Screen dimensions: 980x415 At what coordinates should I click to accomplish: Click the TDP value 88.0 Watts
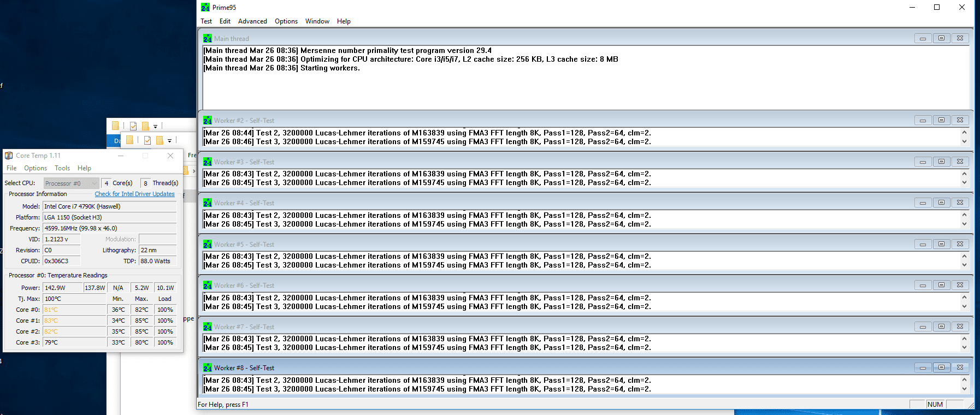[158, 261]
